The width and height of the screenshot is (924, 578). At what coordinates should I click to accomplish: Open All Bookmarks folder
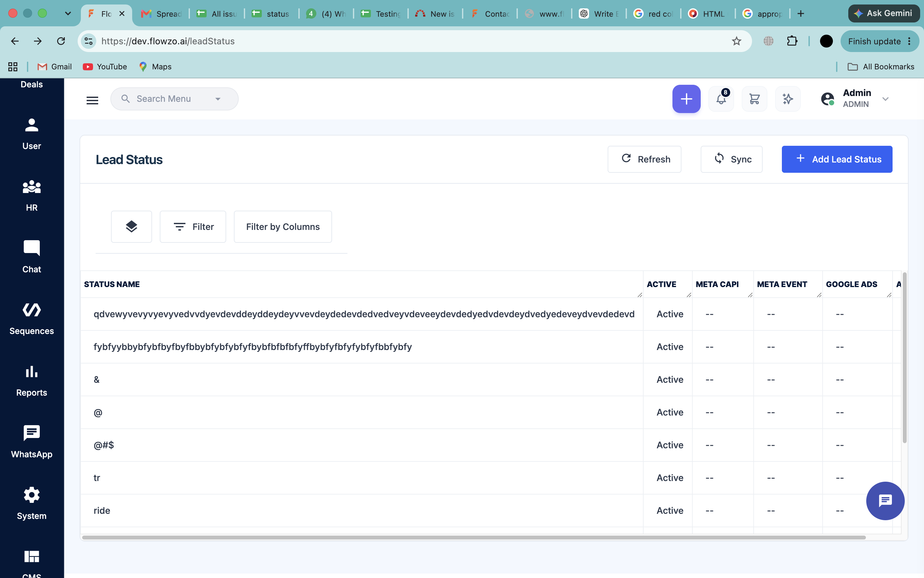click(x=881, y=67)
